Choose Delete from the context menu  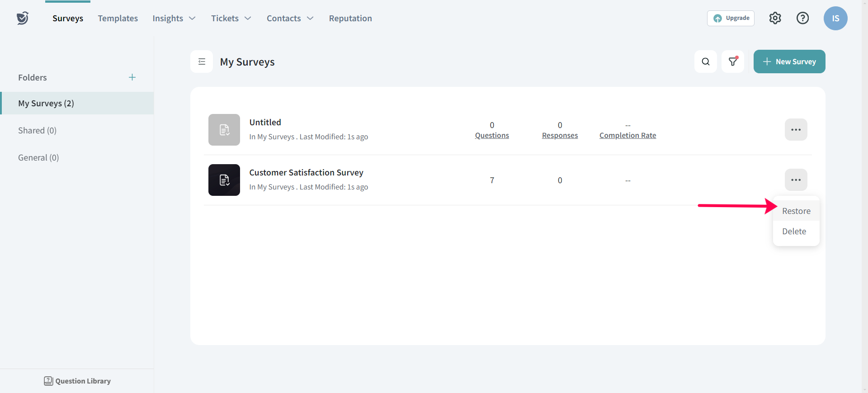pos(794,232)
